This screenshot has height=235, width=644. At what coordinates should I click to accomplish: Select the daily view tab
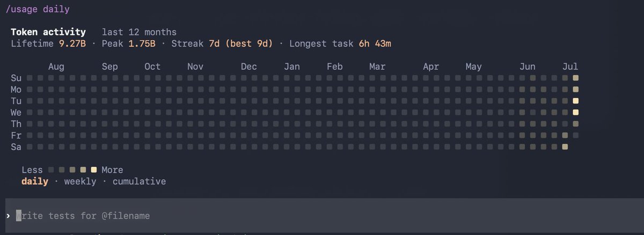(x=34, y=181)
